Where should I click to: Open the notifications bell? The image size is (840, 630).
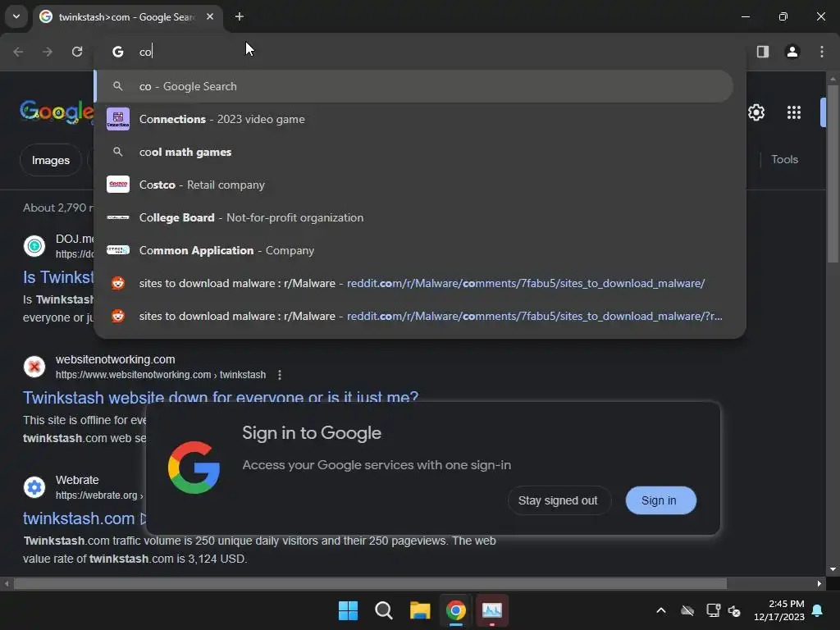point(818,610)
